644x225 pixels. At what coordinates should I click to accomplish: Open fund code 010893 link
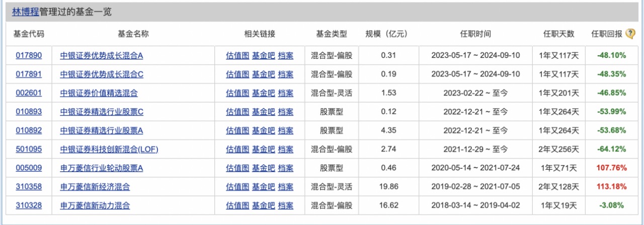click(28, 111)
